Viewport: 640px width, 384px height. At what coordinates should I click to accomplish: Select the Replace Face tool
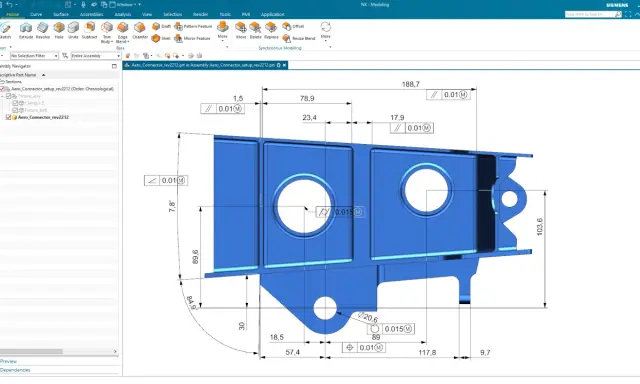pos(271,31)
